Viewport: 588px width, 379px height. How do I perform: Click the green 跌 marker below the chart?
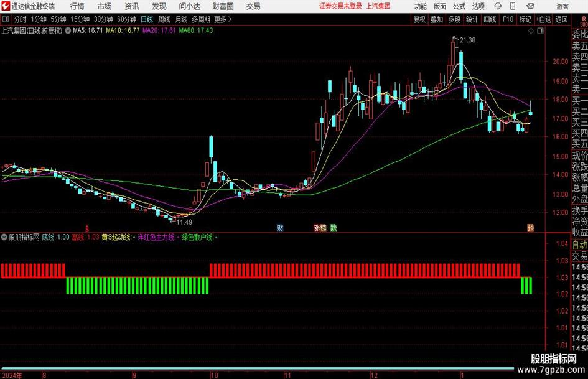(333, 228)
